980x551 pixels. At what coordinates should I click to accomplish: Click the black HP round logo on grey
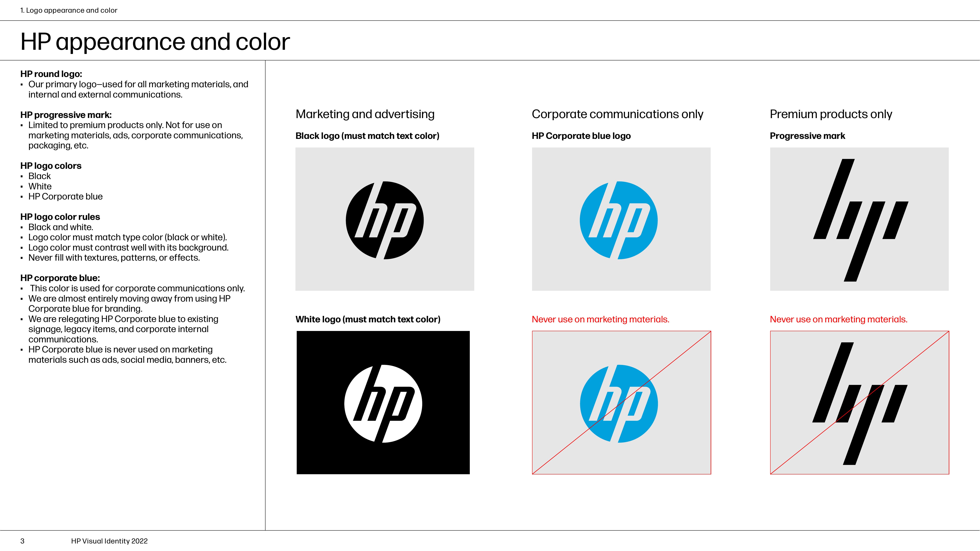385,220
